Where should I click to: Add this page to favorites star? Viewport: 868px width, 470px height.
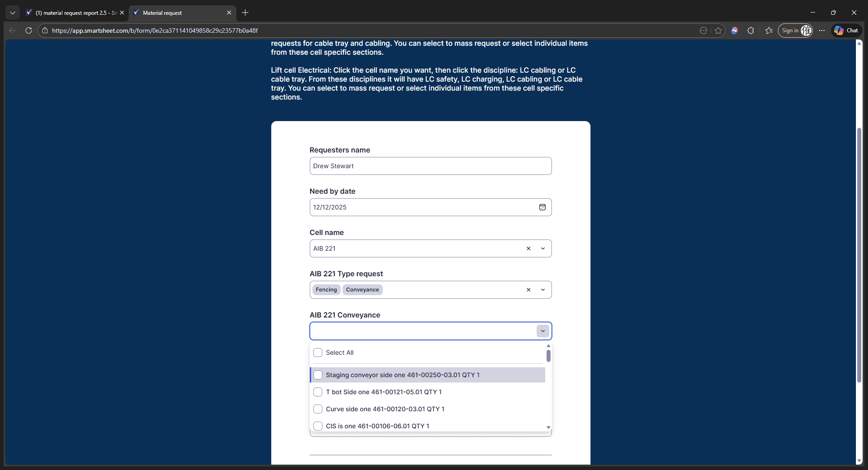pyautogui.click(x=718, y=30)
